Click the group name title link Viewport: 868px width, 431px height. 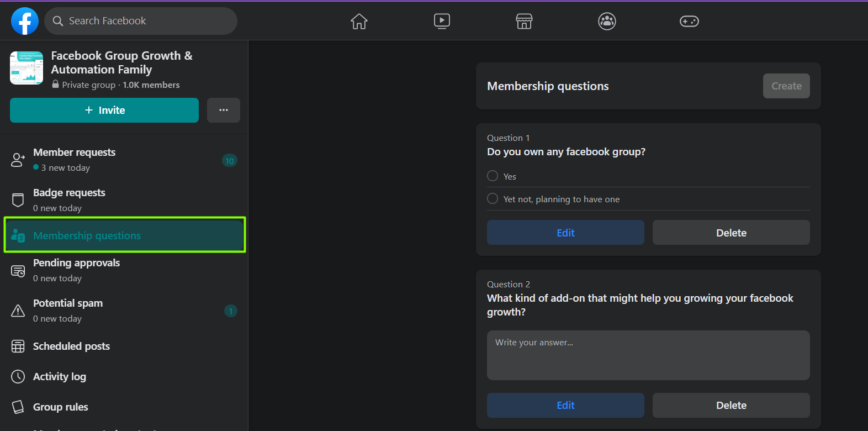pyautogui.click(x=121, y=62)
